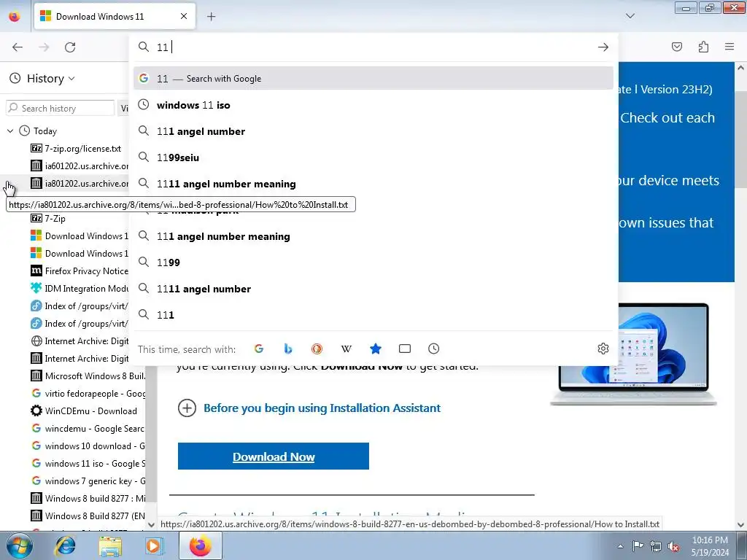
Task: Open Save to Pocket icon
Action: point(677,47)
